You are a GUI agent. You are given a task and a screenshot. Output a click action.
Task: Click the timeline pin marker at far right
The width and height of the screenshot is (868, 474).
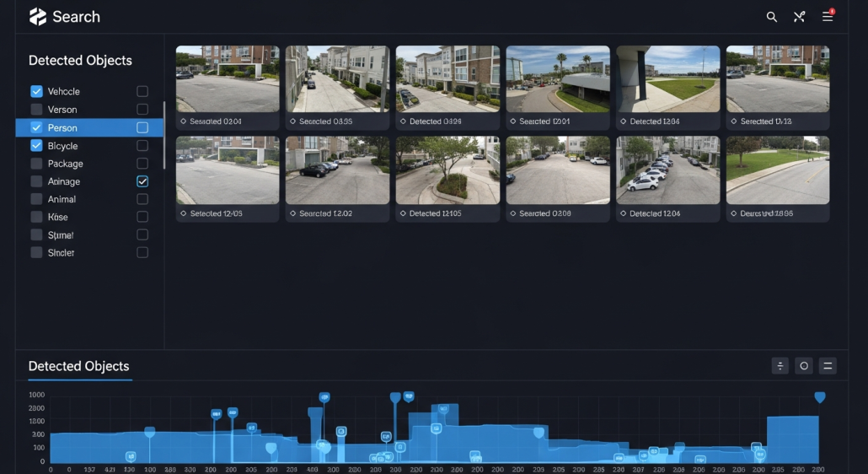[x=820, y=397]
